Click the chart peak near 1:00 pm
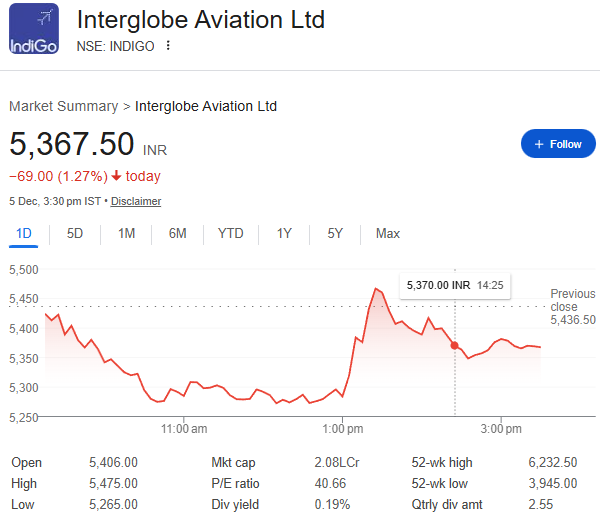Image resolution: width=600 pixels, height=514 pixels. coord(376,289)
